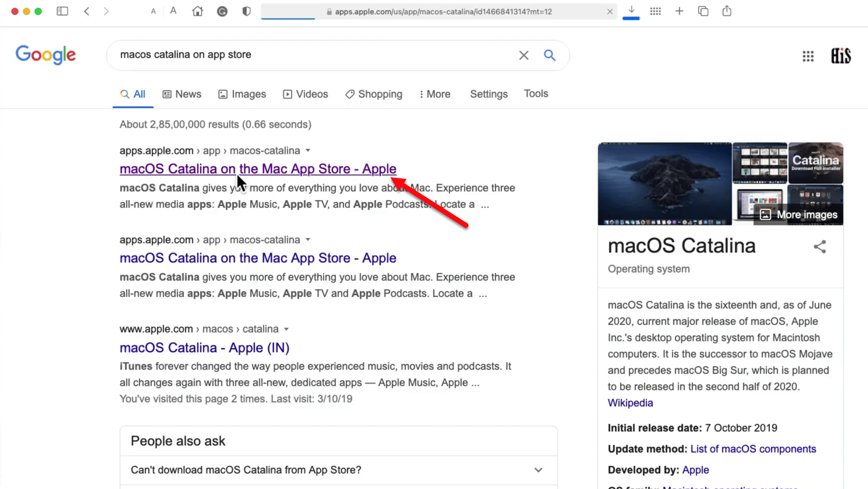The width and height of the screenshot is (868, 489).
Task: Open the More search categories menu
Action: pos(435,94)
